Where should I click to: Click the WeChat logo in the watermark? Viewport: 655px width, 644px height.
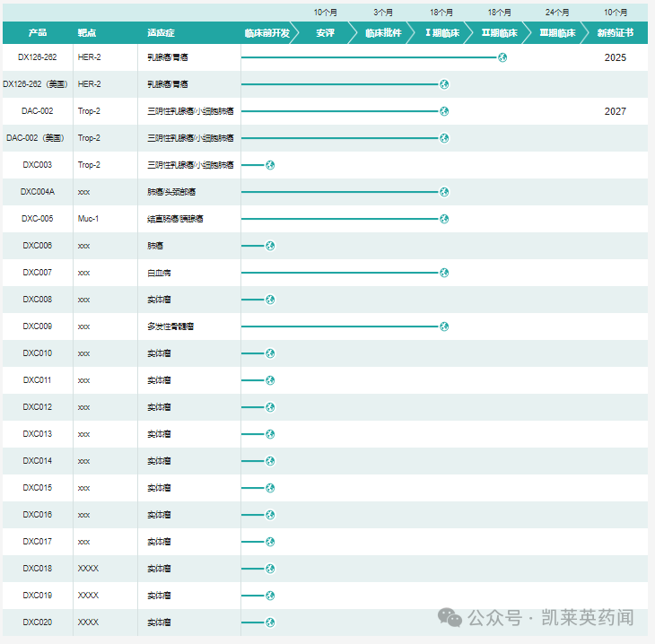coord(450,617)
